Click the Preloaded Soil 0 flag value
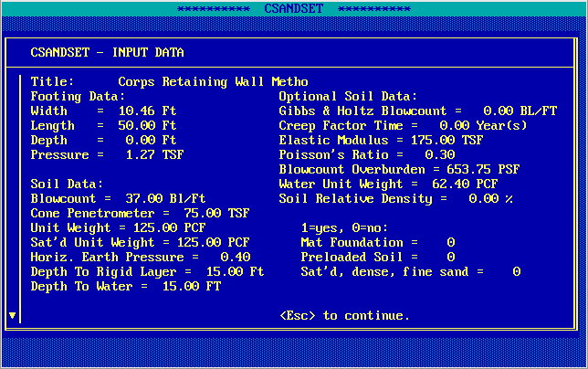Image resolution: width=588 pixels, height=369 pixels. coord(450,257)
